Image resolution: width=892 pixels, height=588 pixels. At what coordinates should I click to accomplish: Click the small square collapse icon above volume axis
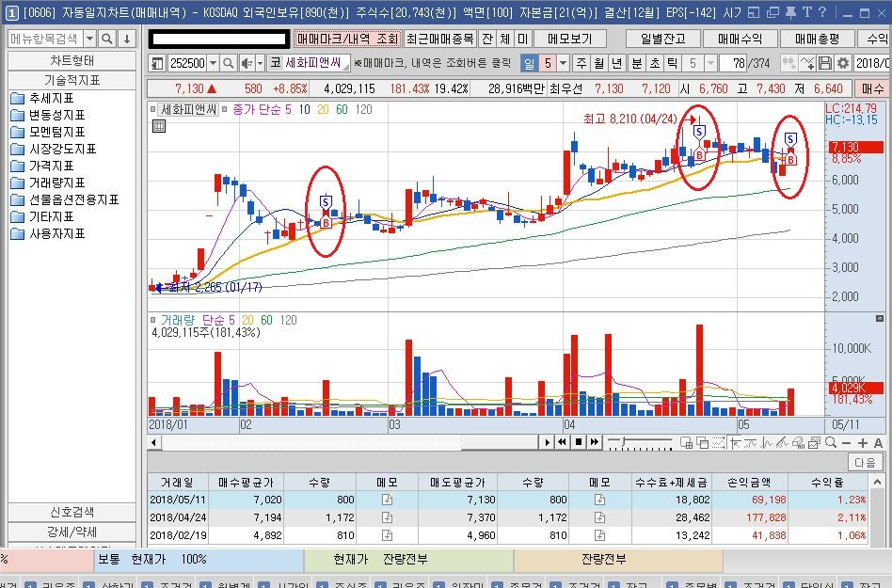point(880,318)
